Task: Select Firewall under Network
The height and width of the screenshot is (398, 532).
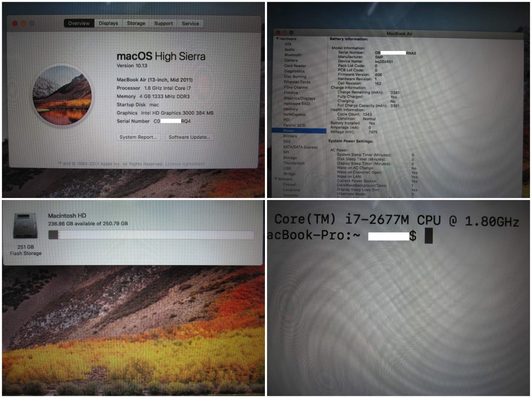Action: [x=290, y=184]
